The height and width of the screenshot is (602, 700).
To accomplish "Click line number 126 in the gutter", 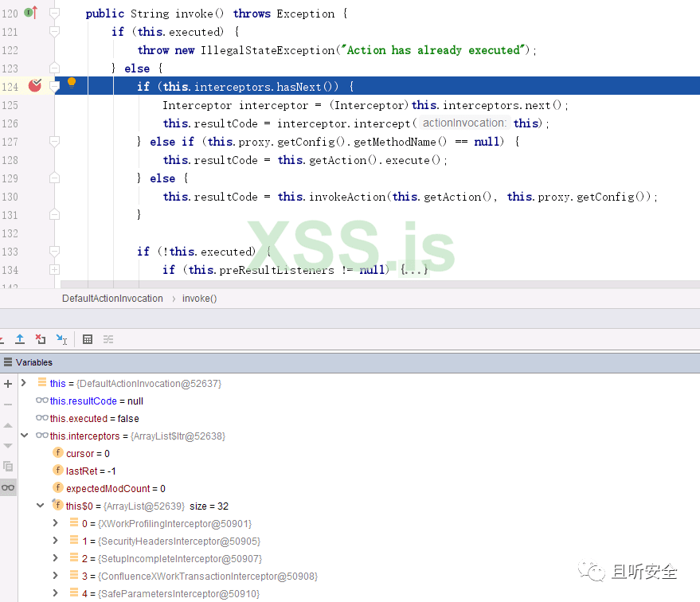I will (10, 123).
